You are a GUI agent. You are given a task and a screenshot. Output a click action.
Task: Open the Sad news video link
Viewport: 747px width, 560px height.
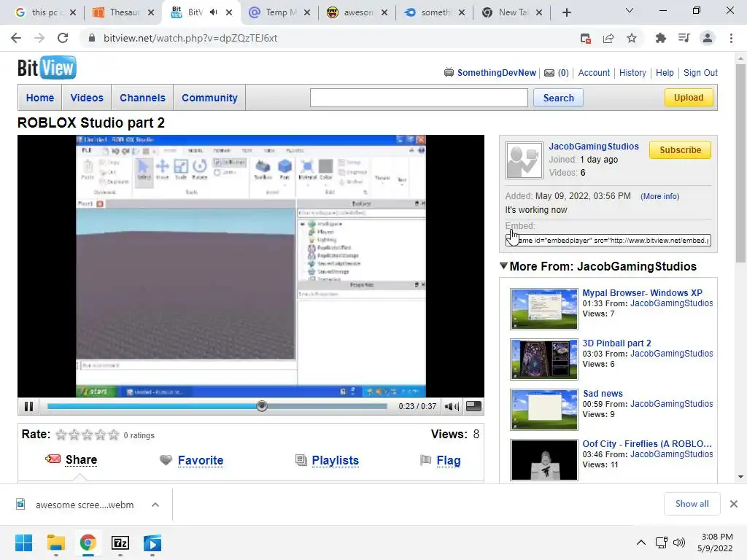point(603,393)
